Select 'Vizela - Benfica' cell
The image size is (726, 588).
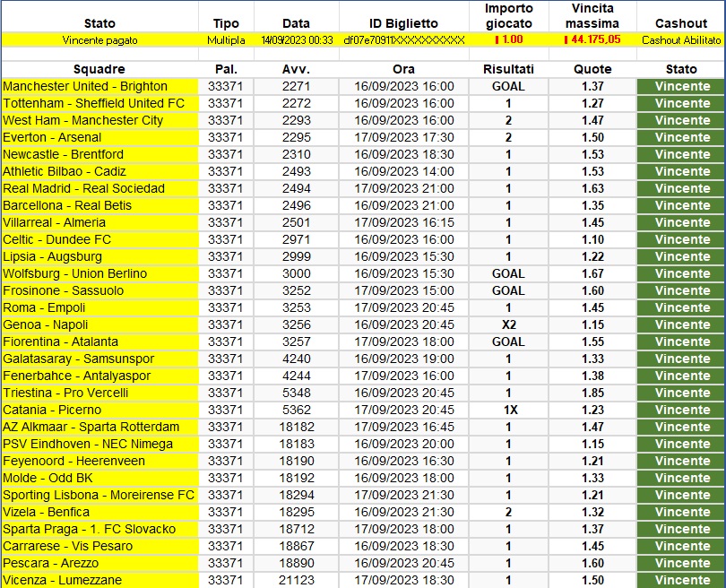coord(100,513)
